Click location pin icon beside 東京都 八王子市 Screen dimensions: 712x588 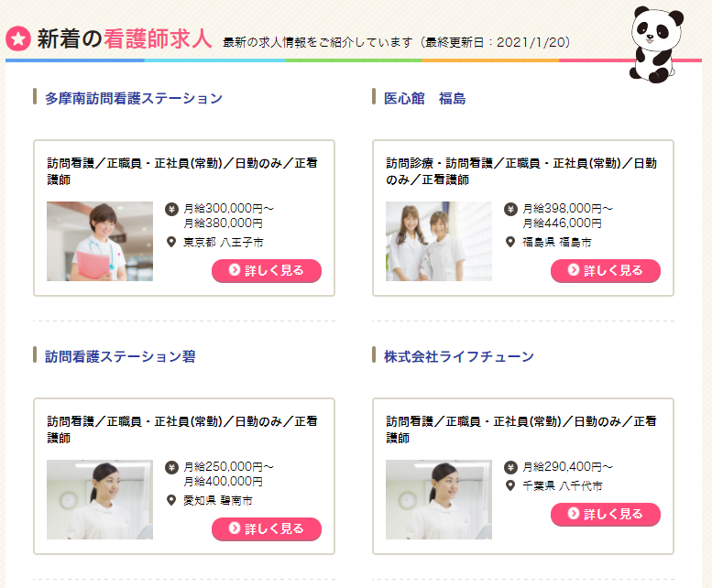point(171,242)
